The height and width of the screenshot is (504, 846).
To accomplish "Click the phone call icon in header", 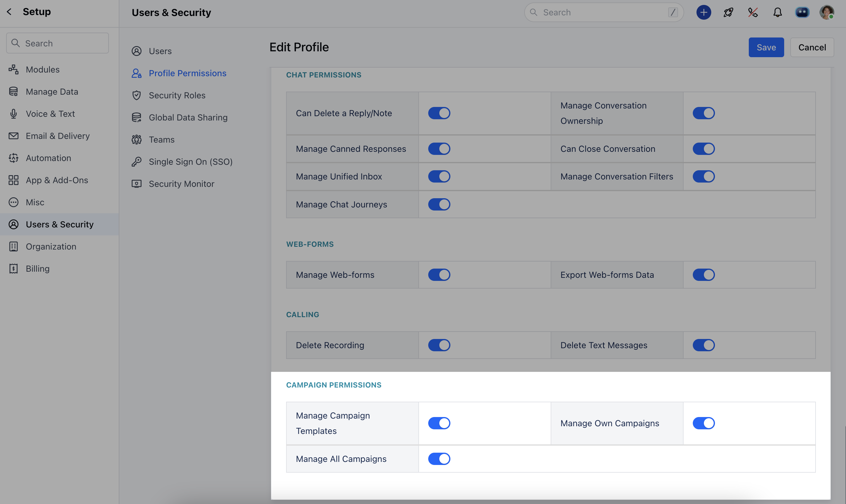I will (752, 13).
